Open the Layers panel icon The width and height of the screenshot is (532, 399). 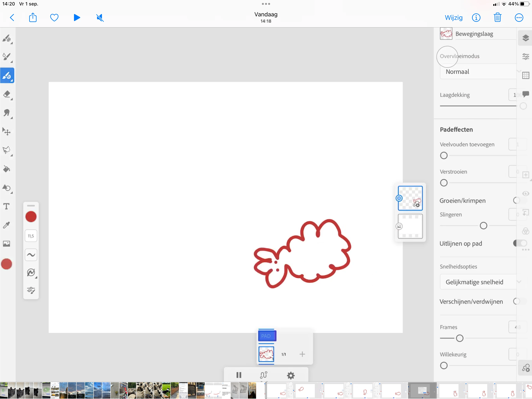(x=526, y=38)
